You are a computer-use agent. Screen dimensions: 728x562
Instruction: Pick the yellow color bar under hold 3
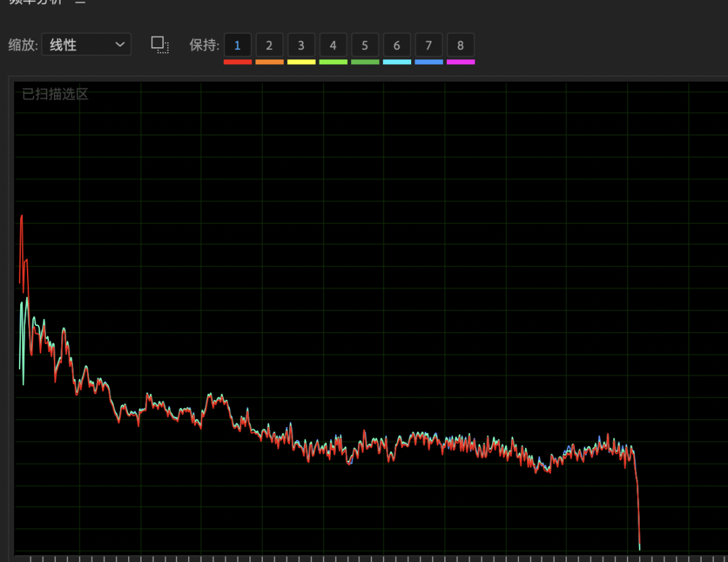coord(301,62)
